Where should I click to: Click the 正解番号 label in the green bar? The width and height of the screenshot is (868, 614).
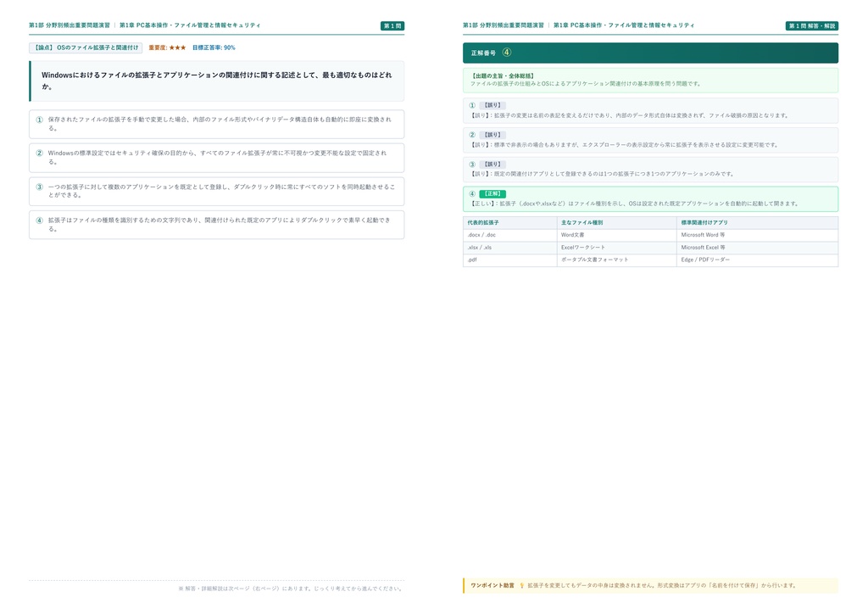[x=483, y=53]
